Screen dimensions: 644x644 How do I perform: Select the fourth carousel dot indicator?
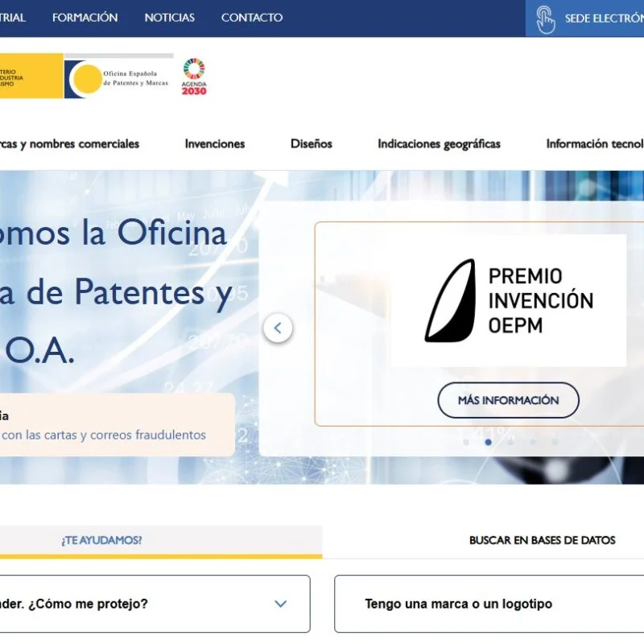point(533,442)
